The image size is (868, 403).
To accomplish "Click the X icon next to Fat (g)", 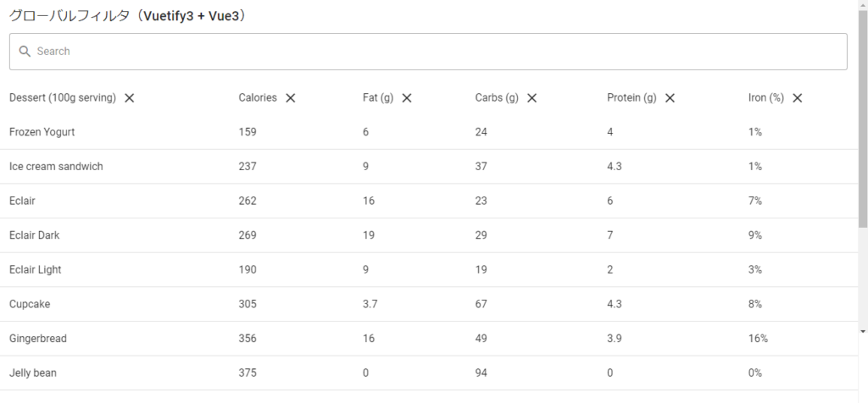I will click(x=406, y=98).
